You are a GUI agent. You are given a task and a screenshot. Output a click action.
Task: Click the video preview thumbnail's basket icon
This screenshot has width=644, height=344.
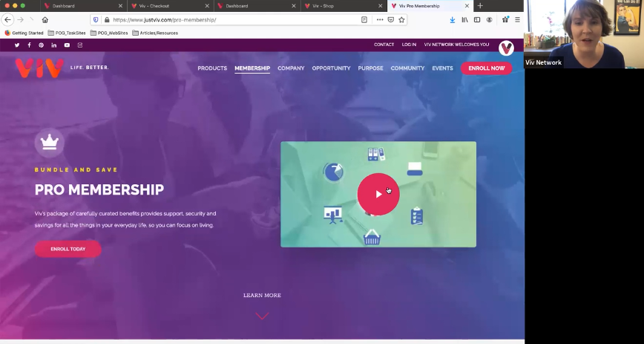coord(372,237)
